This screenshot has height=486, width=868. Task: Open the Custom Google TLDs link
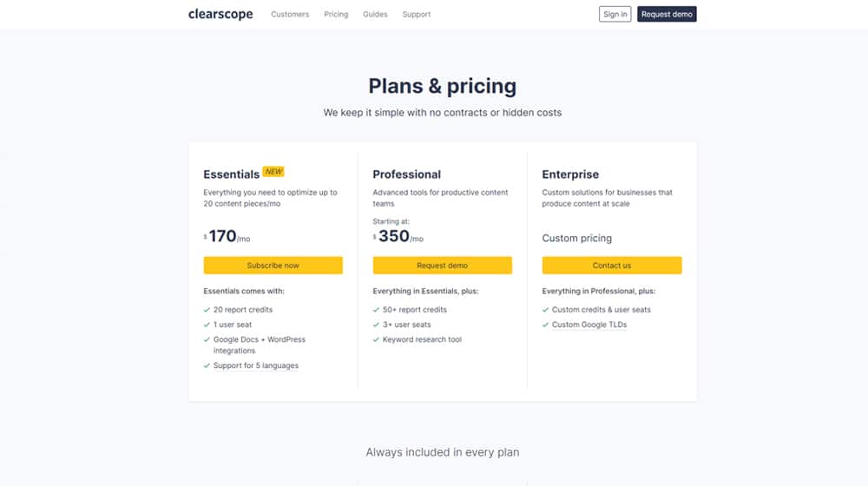point(589,325)
